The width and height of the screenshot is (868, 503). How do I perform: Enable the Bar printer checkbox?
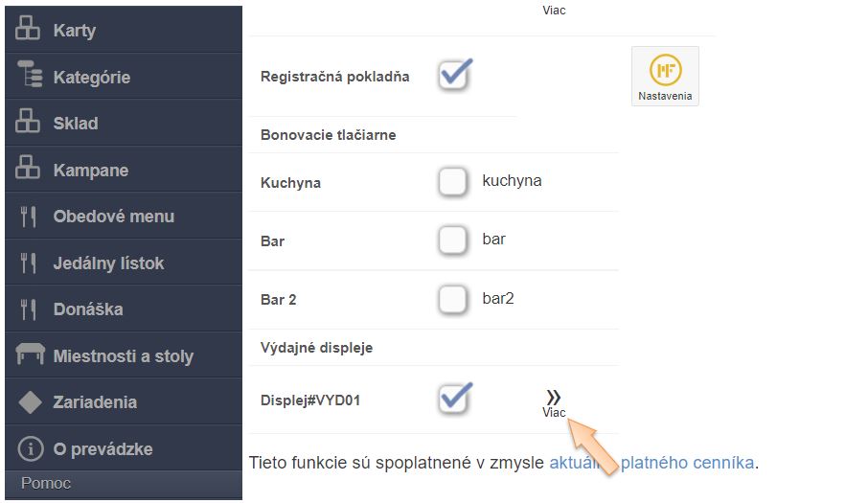(x=453, y=240)
